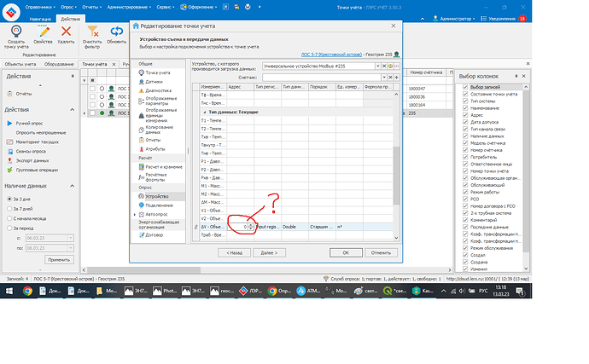Click the Далее button in the dialog
The width and height of the screenshot is (589, 364).
pyautogui.click(x=270, y=253)
